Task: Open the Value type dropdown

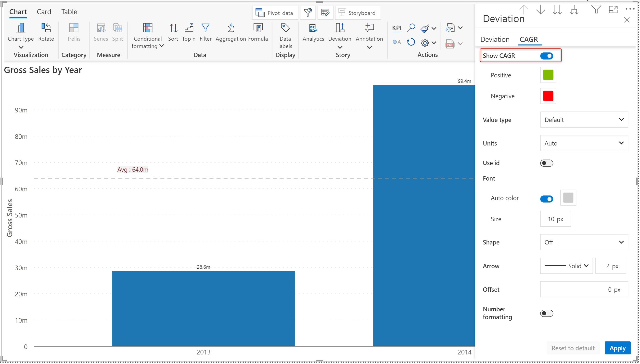Action: click(x=584, y=120)
